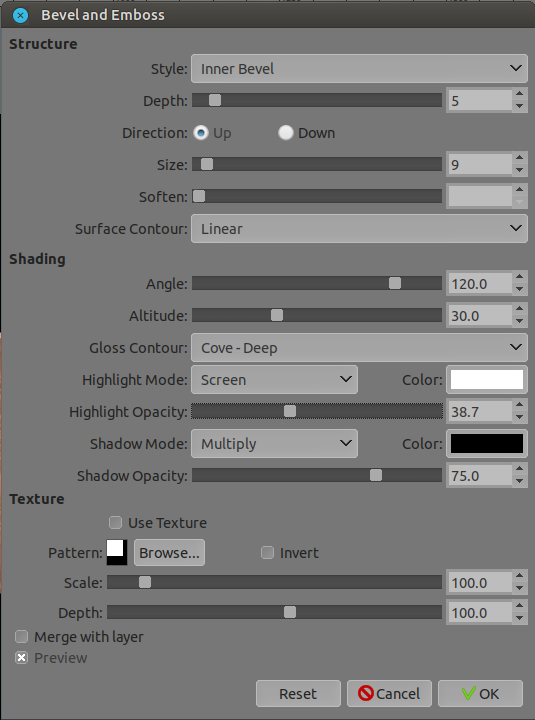Decrease Shadow Opacity with down arrow
The width and height of the screenshot is (535, 720).
pyautogui.click(x=520, y=481)
